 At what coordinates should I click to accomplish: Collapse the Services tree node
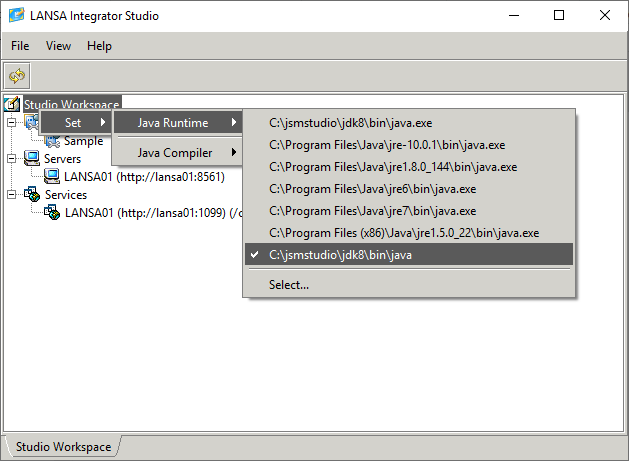pyautogui.click(x=12, y=195)
